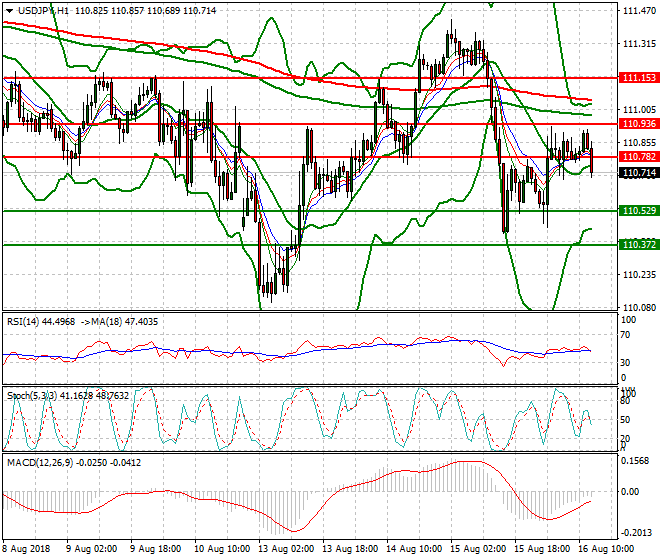
Task: Select the 111.005 price scale value
Action: (x=639, y=110)
